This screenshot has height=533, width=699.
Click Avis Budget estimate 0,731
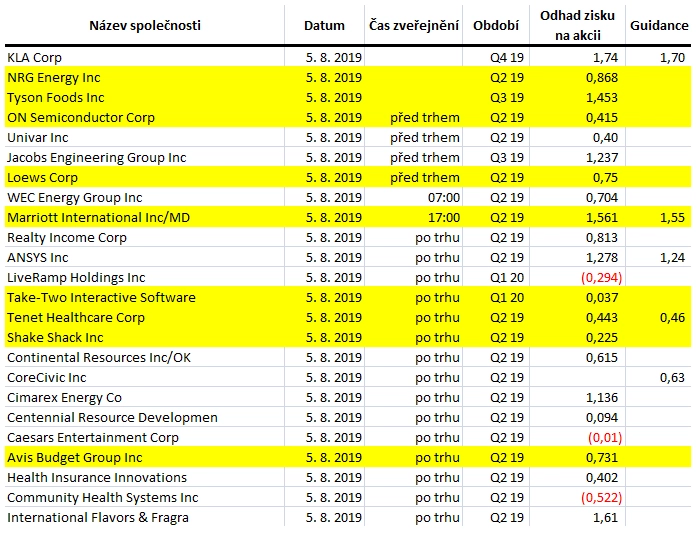click(602, 458)
